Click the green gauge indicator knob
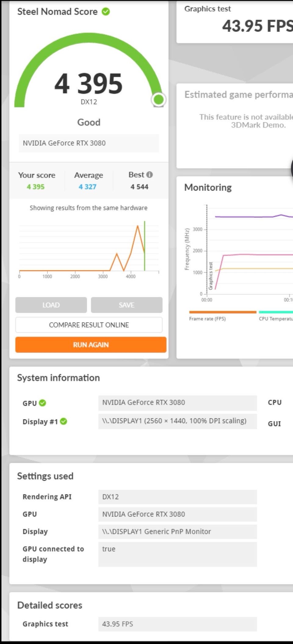293x644 pixels. click(159, 99)
